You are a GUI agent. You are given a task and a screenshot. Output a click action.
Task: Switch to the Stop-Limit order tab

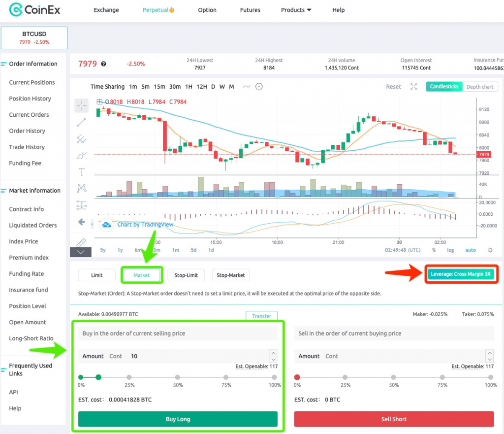(x=186, y=275)
